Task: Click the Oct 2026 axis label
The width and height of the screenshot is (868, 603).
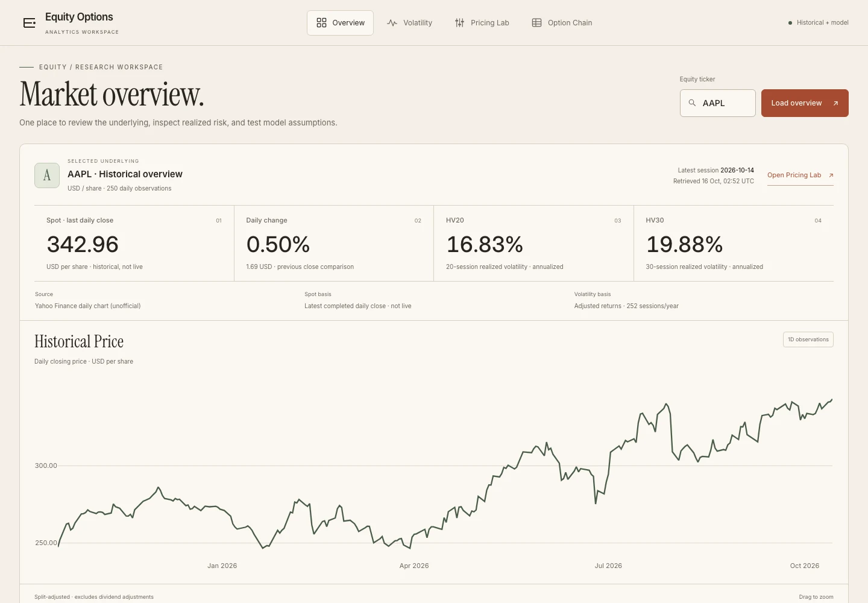Action: [x=805, y=566]
